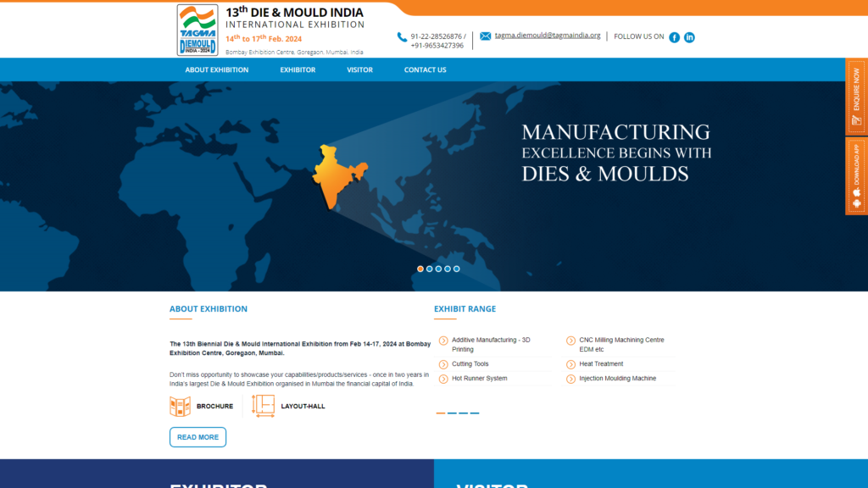The height and width of the screenshot is (488, 868).
Task: Click the email envelope icon
Action: click(x=485, y=36)
